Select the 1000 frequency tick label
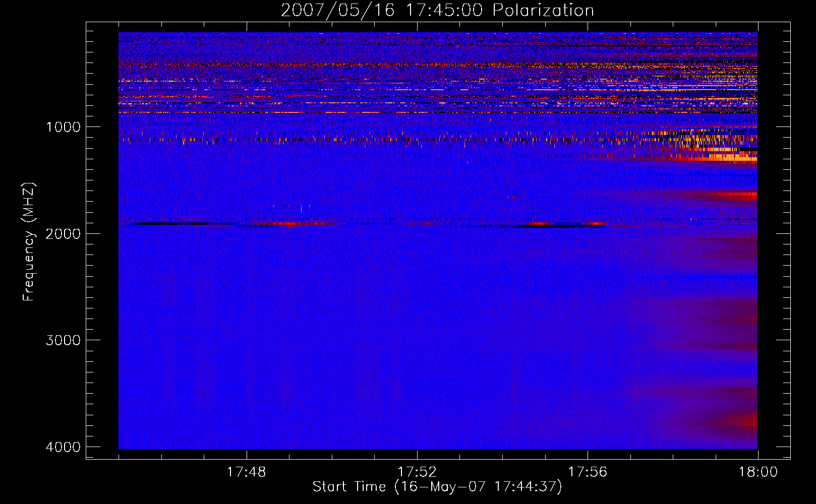This screenshot has height=504, width=816. coord(64,127)
